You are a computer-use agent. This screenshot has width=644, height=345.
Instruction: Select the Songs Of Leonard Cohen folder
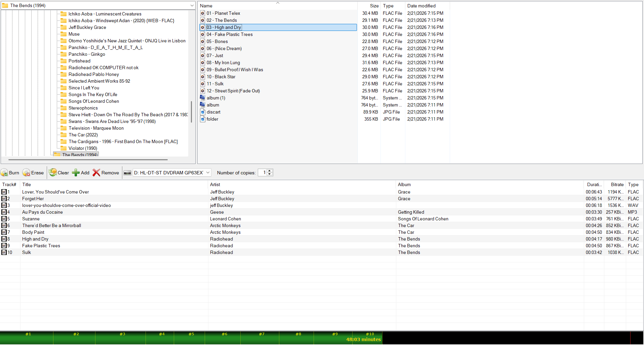94,101
